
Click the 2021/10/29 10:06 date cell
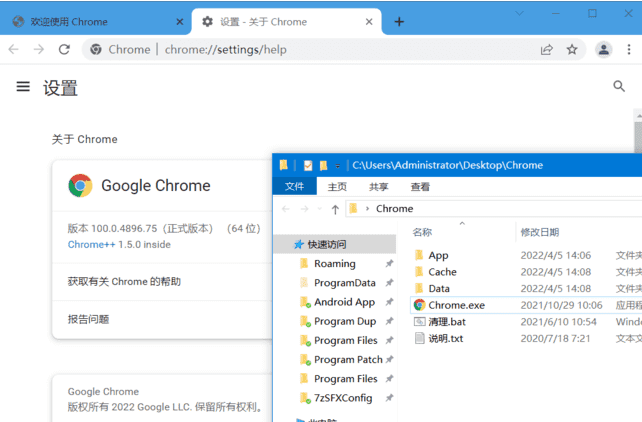coord(561,305)
